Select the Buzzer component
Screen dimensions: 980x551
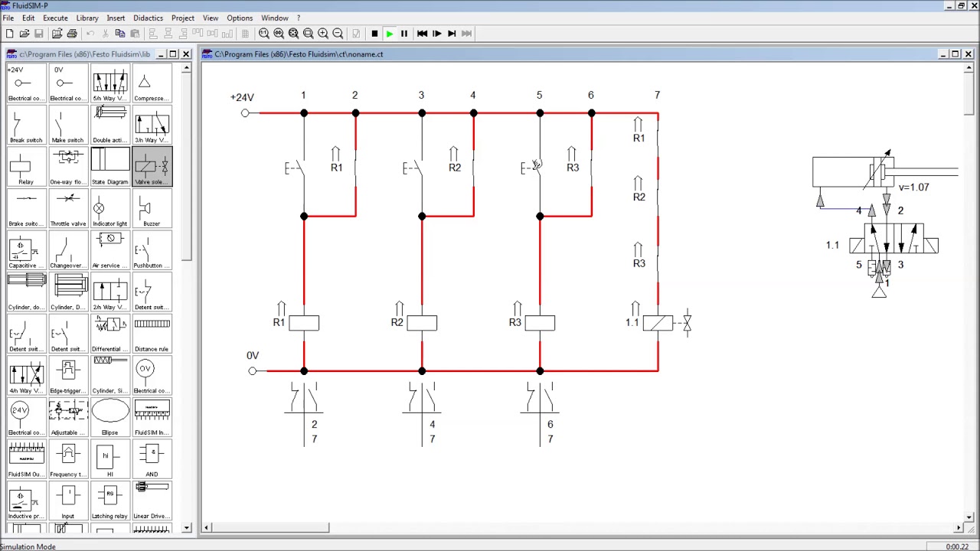click(x=152, y=208)
